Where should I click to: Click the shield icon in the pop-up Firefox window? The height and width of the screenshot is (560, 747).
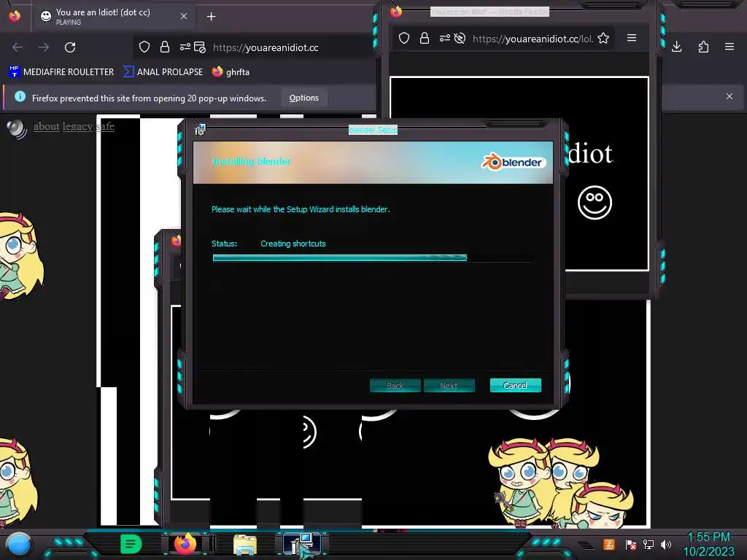coord(404,38)
